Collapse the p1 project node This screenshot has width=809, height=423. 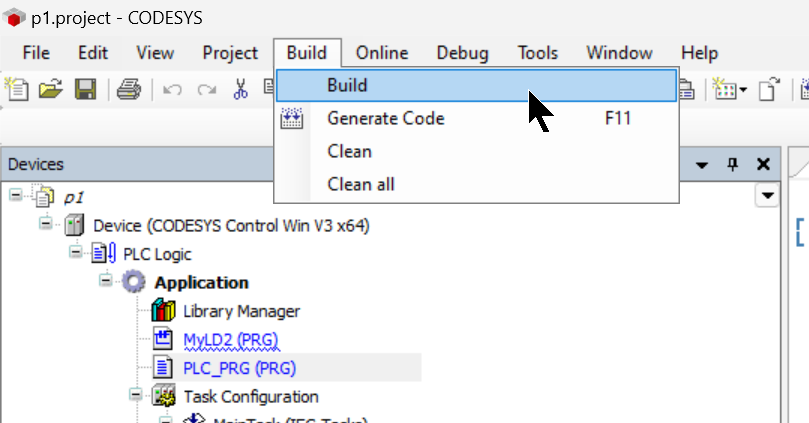(16, 196)
